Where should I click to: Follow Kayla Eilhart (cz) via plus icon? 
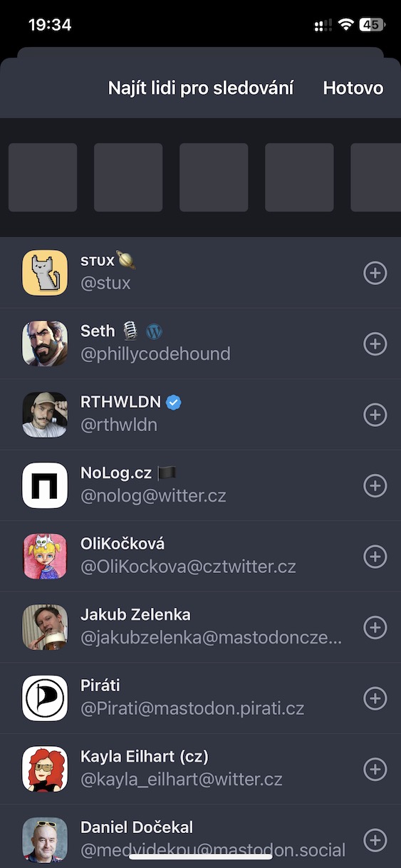(375, 769)
